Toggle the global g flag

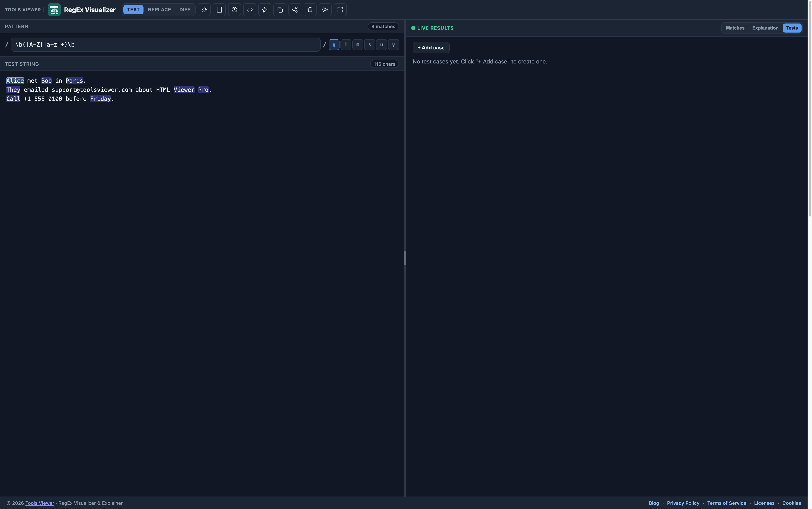click(334, 44)
